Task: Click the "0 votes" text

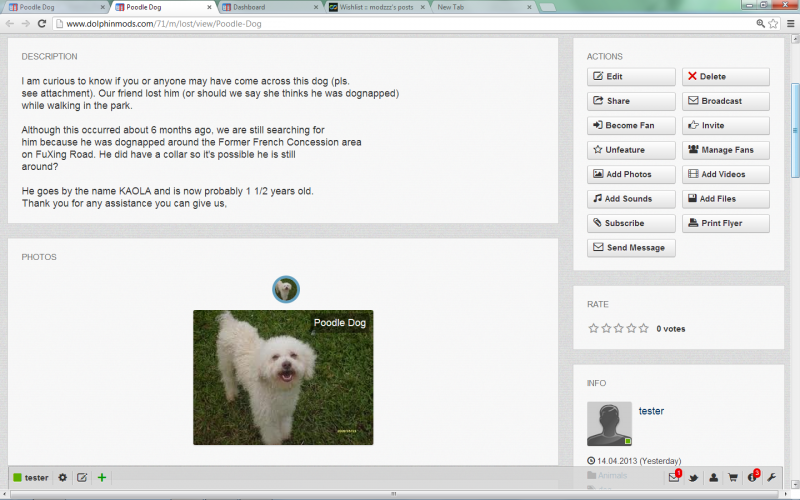Action: [x=670, y=329]
